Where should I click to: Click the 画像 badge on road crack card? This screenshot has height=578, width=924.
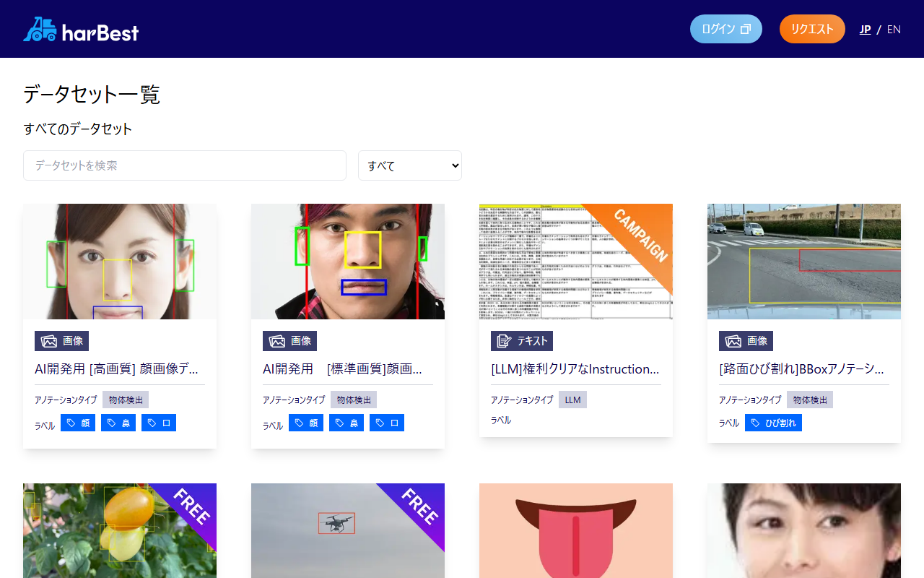pos(746,341)
